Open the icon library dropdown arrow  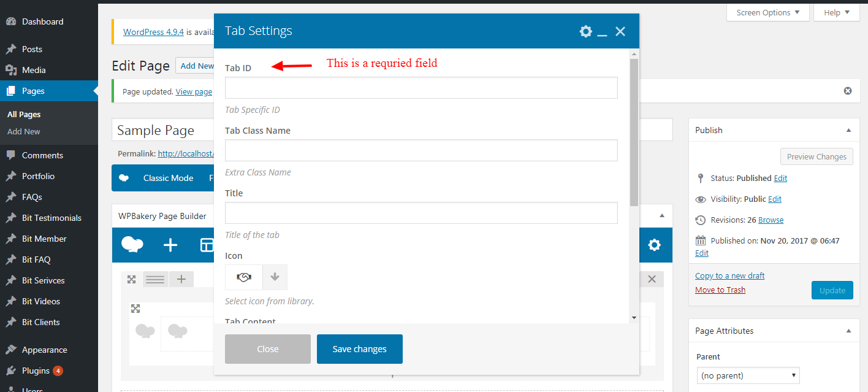275,277
